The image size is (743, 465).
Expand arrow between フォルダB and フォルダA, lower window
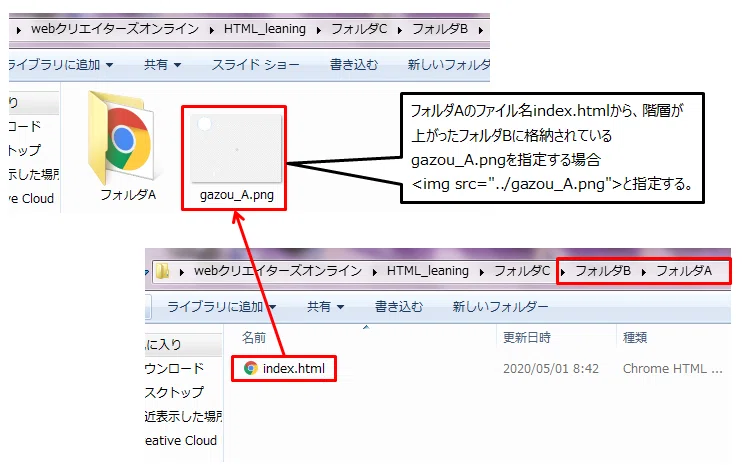644,272
